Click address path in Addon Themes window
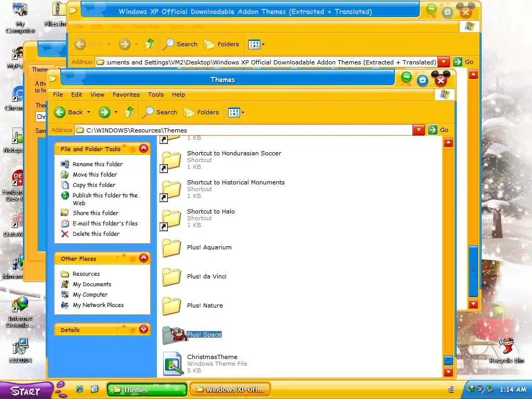Viewport: 532px width, 399px height. coord(267,62)
